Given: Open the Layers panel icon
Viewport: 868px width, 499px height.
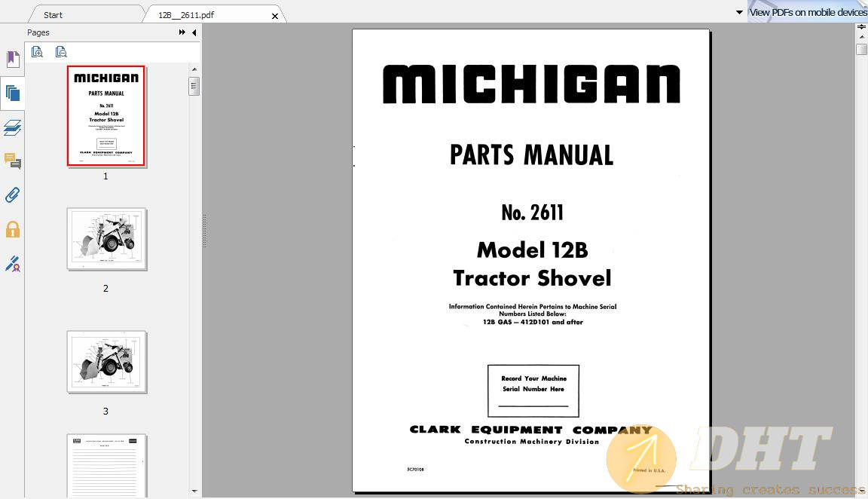Looking at the screenshot, I should (12, 127).
